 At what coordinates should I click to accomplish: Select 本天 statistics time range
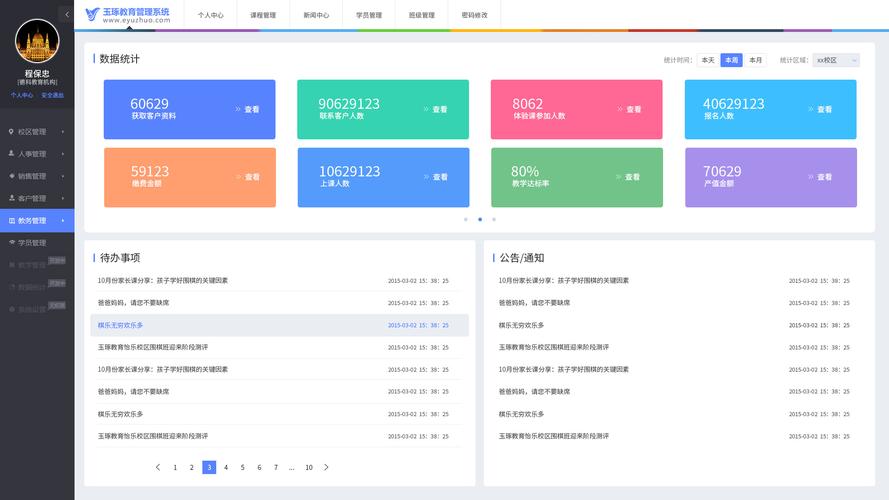[x=708, y=60]
